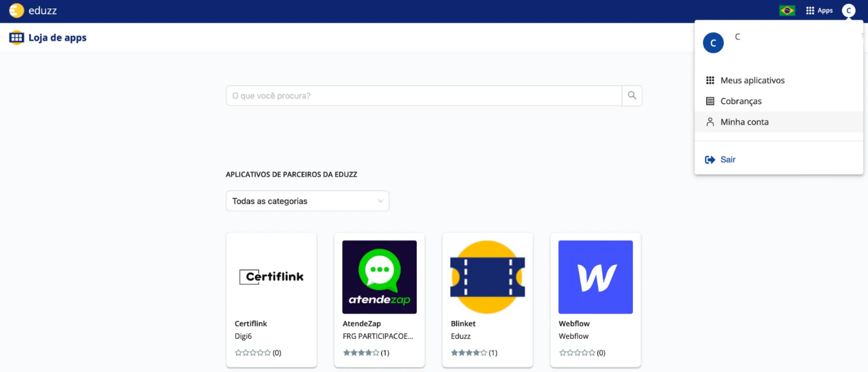Go to Minha conta

point(744,122)
